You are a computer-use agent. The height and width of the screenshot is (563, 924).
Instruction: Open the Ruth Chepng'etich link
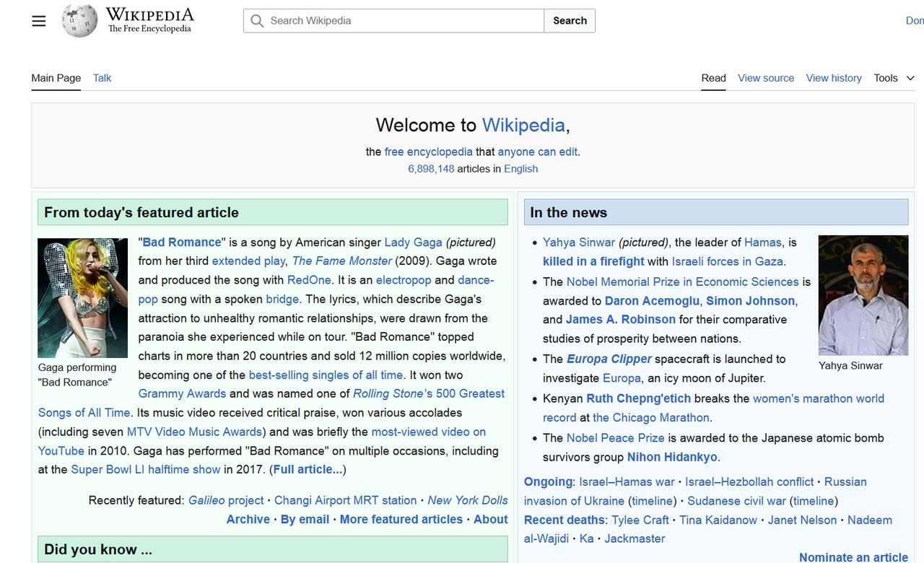[x=639, y=398]
